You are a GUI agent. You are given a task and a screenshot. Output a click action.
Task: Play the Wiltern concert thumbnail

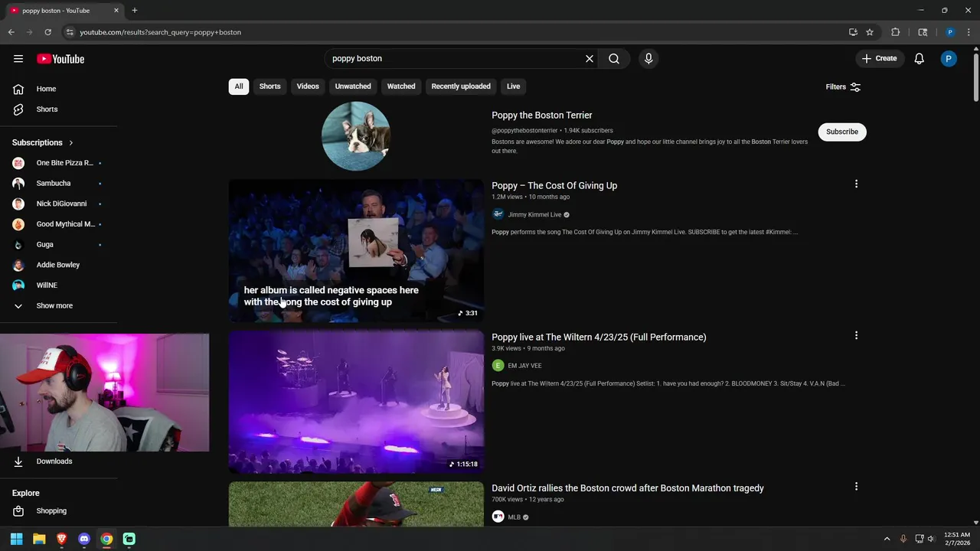tap(356, 402)
